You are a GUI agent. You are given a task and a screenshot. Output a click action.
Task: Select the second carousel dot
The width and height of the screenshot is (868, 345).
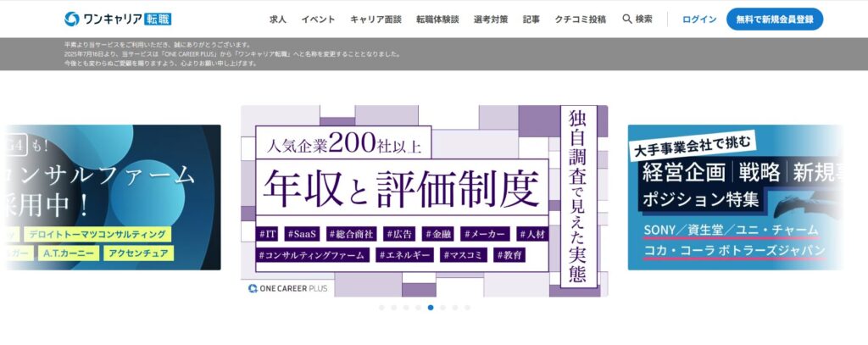tap(393, 308)
